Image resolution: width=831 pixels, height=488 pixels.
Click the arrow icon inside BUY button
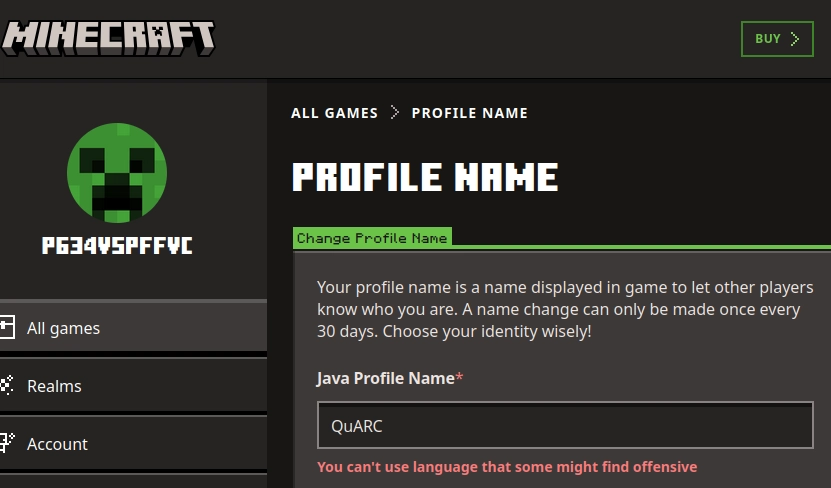(794, 39)
